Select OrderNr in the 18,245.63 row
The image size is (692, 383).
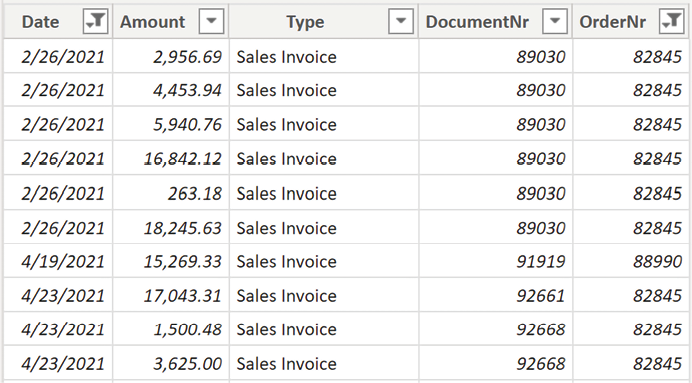point(631,228)
